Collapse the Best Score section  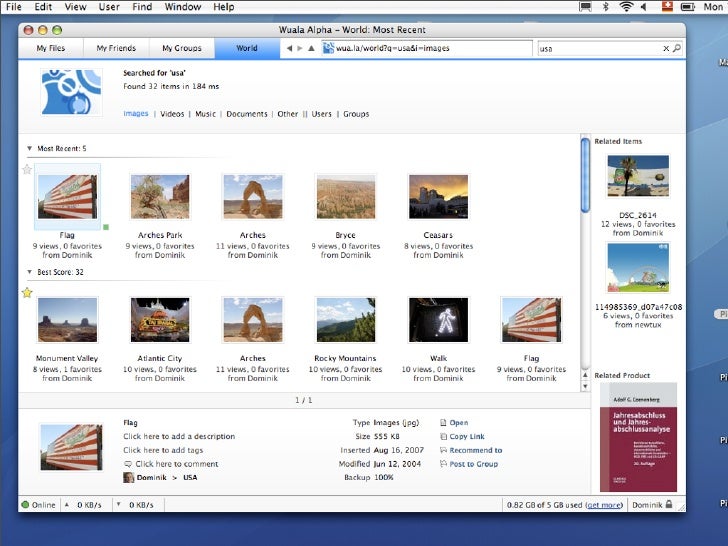pyautogui.click(x=29, y=272)
